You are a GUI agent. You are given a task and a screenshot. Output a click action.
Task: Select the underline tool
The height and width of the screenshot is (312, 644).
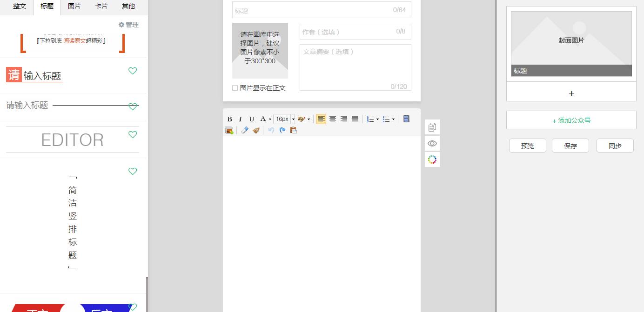point(252,119)
